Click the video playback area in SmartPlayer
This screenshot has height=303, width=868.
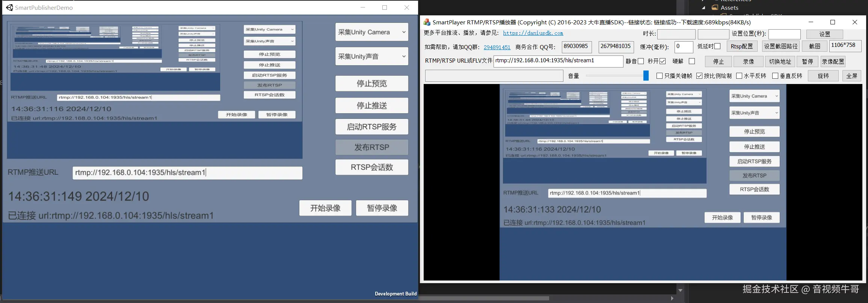coord(643,182)
